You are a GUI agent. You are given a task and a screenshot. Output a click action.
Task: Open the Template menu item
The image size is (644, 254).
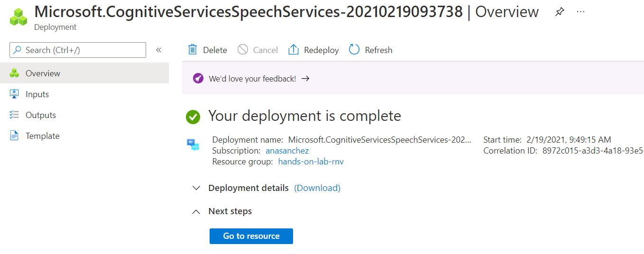[84, 136]
